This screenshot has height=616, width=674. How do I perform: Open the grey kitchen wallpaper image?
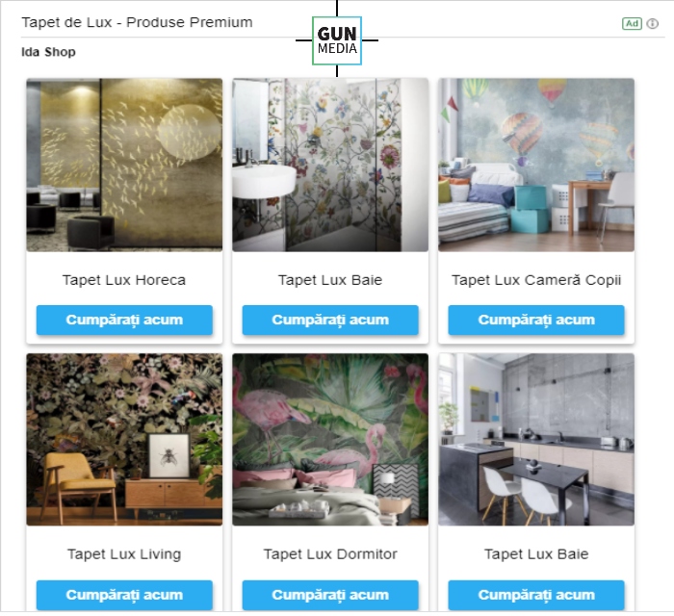536,440
